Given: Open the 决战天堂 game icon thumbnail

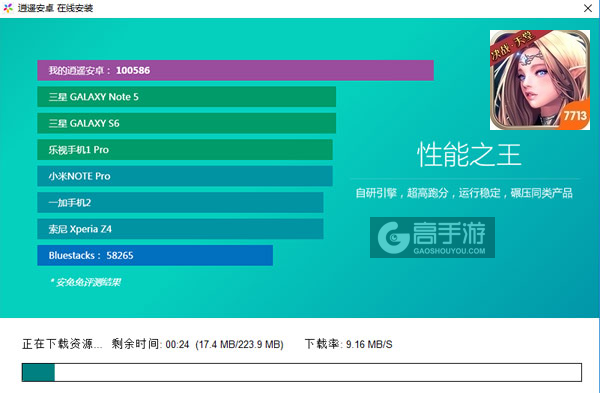Looking at the screenshot, I should (x=540, y=80).
